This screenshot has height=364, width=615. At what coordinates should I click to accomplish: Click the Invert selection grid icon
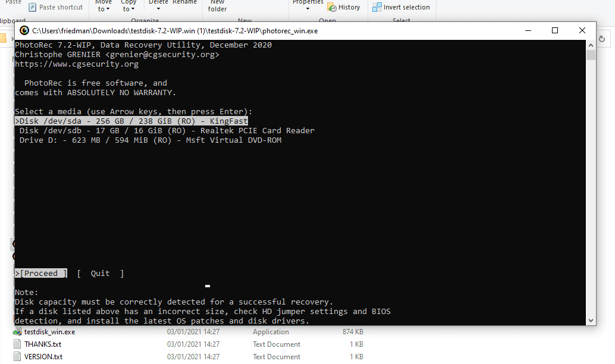(x=376, y=7)
